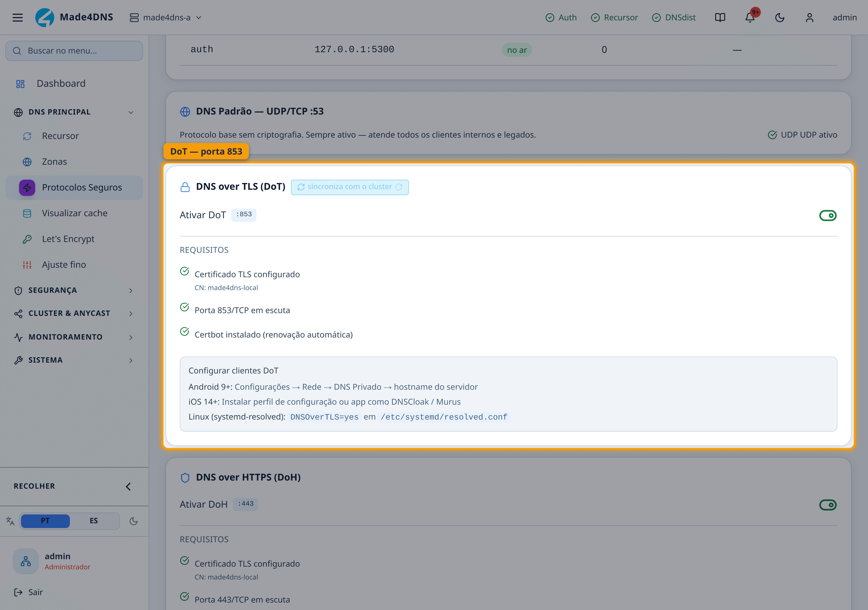Click the Sair logout icon
The width and height of the screenshot is (868, 610).
click(x=18, y=592)
